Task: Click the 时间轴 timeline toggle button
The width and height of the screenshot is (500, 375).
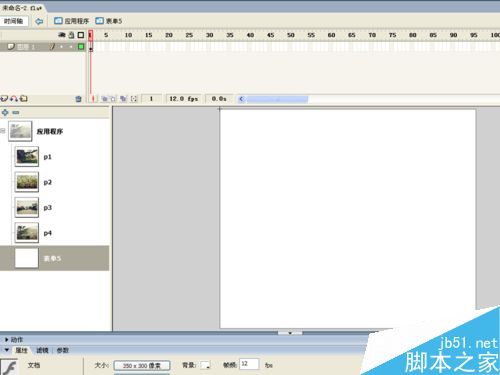Action: [14, 21]
